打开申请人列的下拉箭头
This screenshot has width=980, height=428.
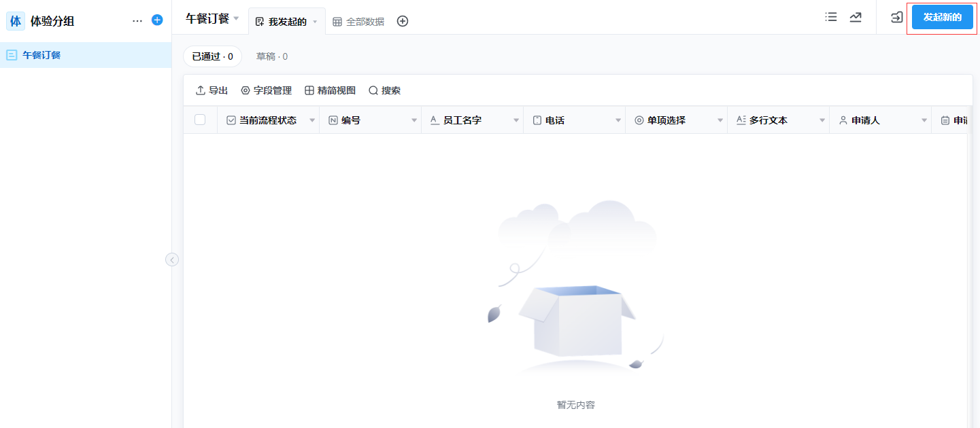click(x=924, y=119)
